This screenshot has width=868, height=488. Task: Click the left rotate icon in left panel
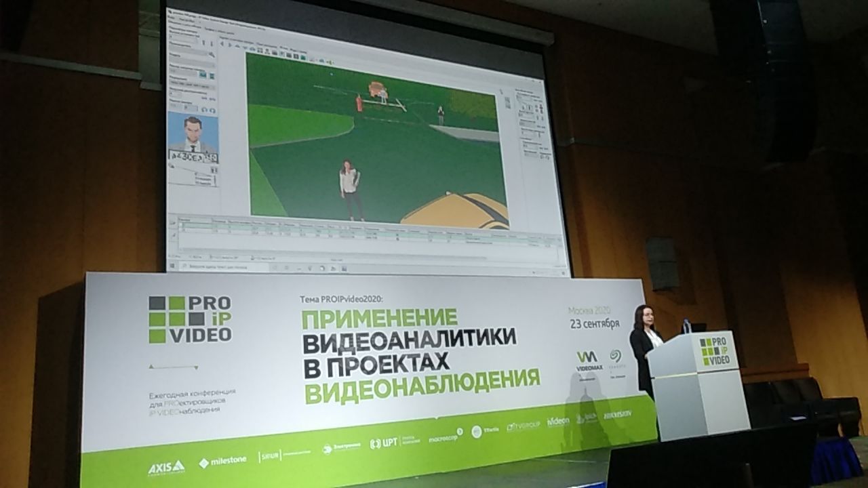(204, 110)
